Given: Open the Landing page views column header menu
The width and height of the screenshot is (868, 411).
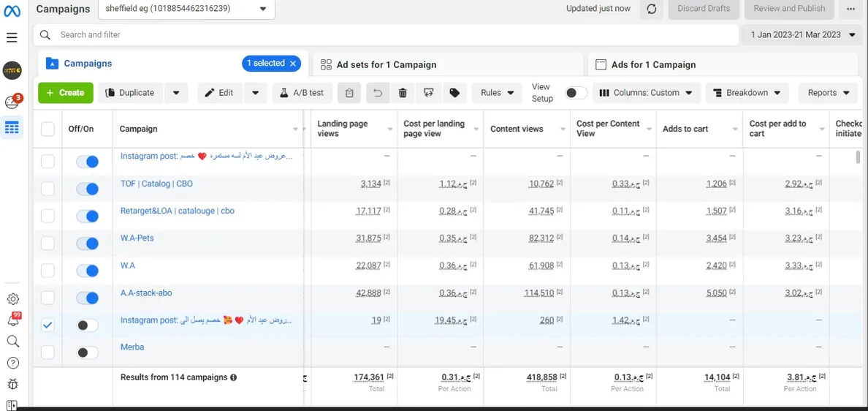Looking at the screenshot, I should (391, 129).
